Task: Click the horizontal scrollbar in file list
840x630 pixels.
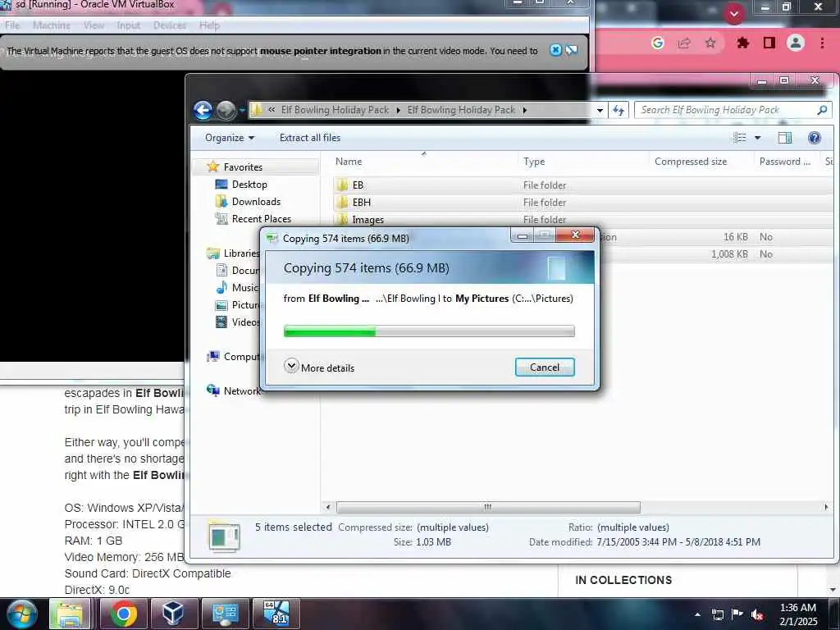Action: click(x=487, y=507)
